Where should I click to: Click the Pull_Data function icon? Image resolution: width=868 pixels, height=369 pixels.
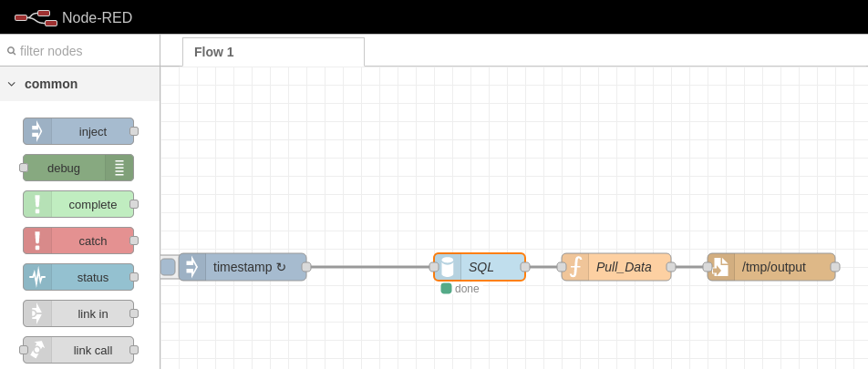575,267
